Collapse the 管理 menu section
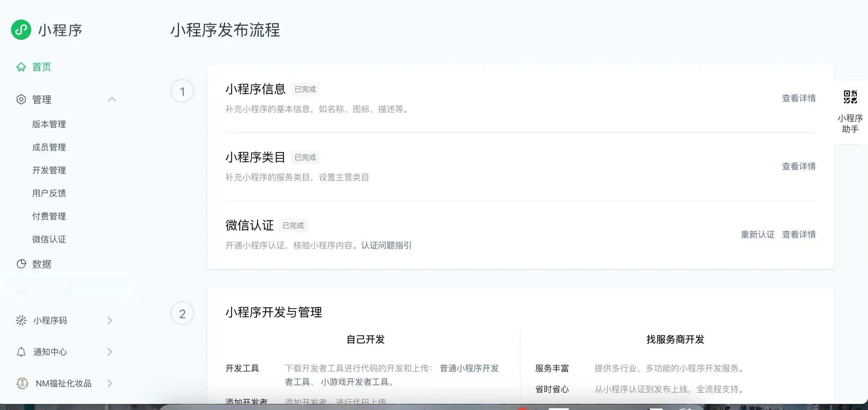Viewport: 868px width, 410px height. 112,99
